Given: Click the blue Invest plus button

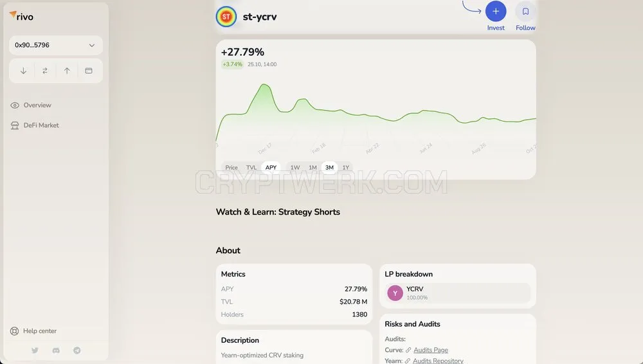Looking at the screenshot, I should click(496, 12).
